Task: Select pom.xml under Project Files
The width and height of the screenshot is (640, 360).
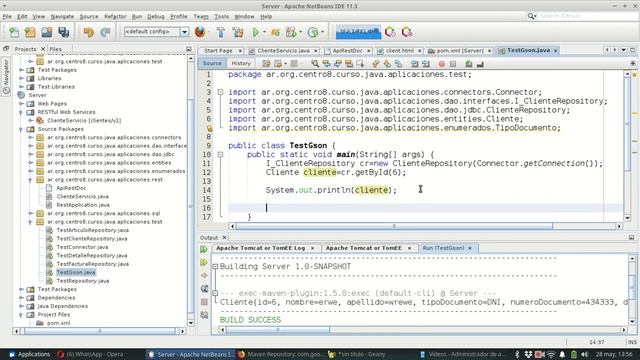Action: (x=58, y=323)
